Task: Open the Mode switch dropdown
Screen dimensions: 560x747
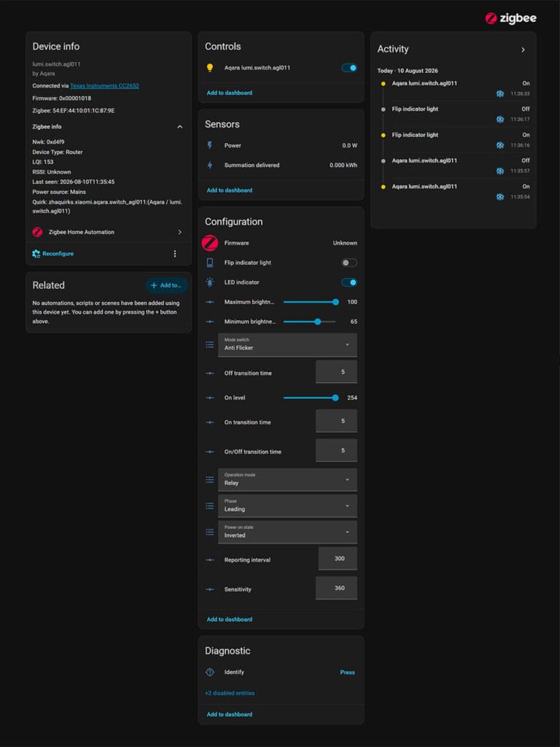Action: pyautogui.click(x=287, y=344)
